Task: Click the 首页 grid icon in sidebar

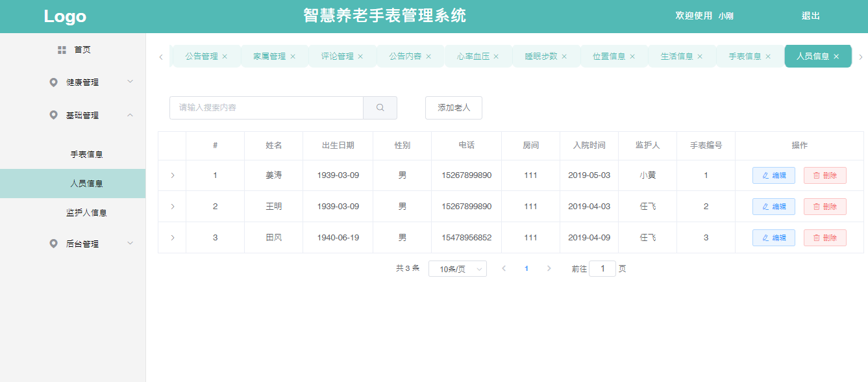Action: pos(62,50)
